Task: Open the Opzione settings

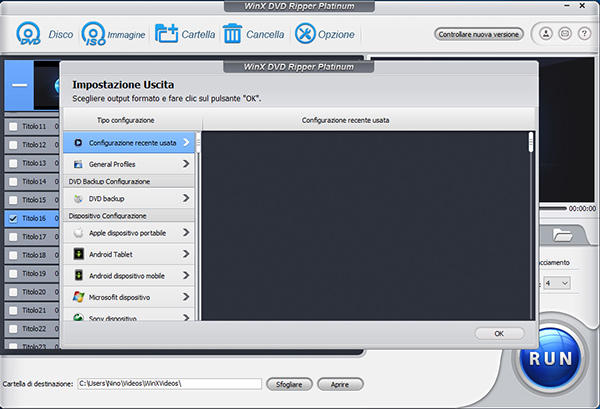Action: pyautogui.click(x=325, y=34)
